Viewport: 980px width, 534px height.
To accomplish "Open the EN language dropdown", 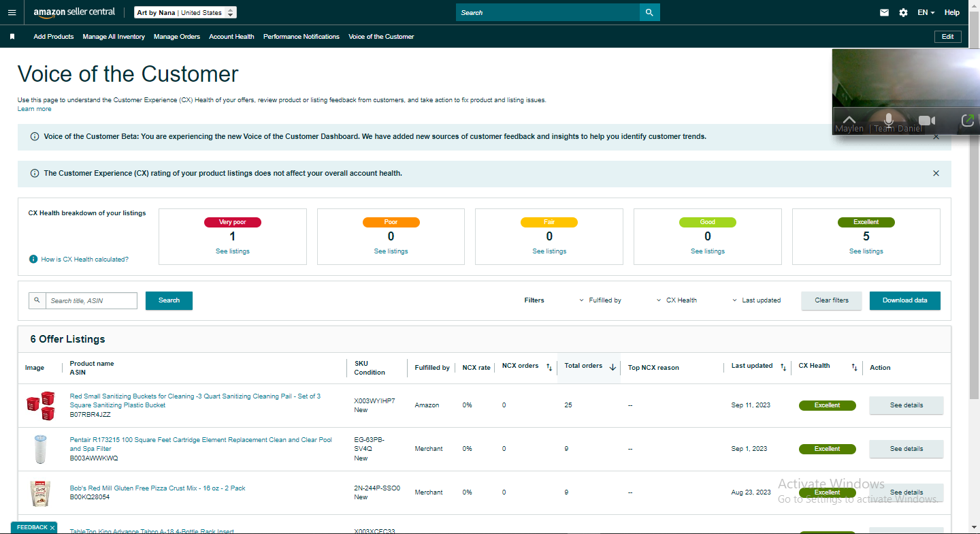I will (x=926, y=12).
